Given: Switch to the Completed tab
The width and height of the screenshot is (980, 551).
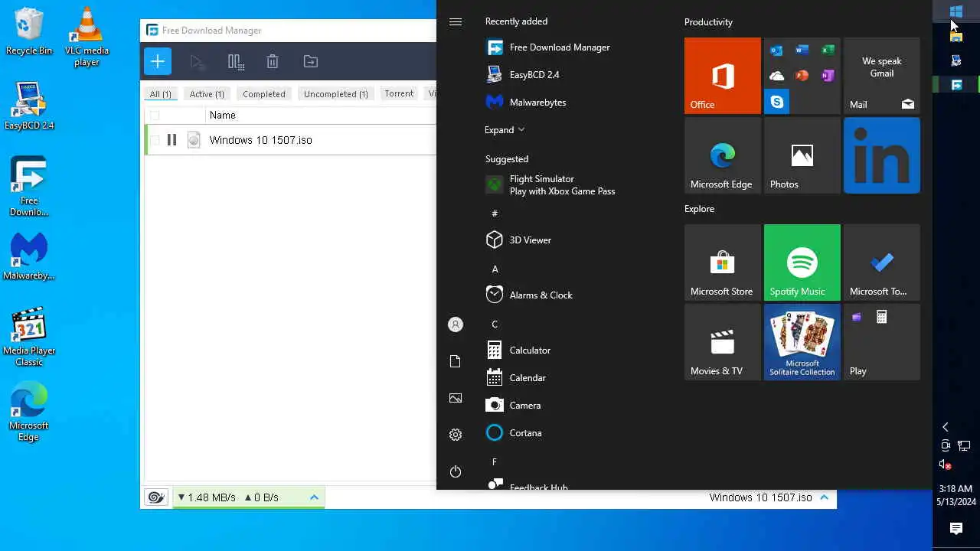Looking at the screenshot, I should click(x=264, y=94).
